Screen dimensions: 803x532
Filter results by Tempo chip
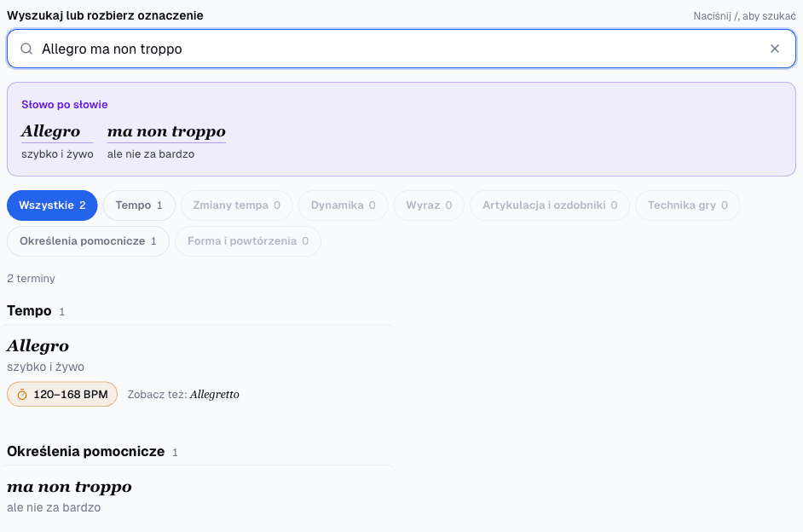point(139,205)
